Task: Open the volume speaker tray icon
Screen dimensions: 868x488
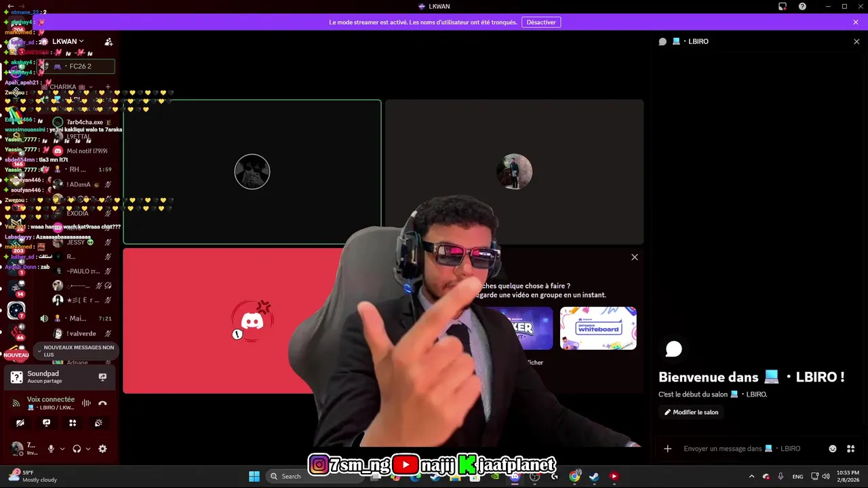Action: 825,476
